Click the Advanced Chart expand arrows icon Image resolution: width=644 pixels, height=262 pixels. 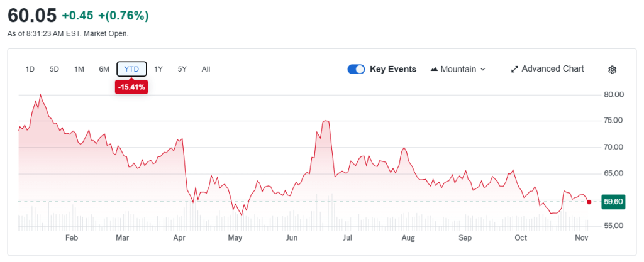[x=514, y=69]
